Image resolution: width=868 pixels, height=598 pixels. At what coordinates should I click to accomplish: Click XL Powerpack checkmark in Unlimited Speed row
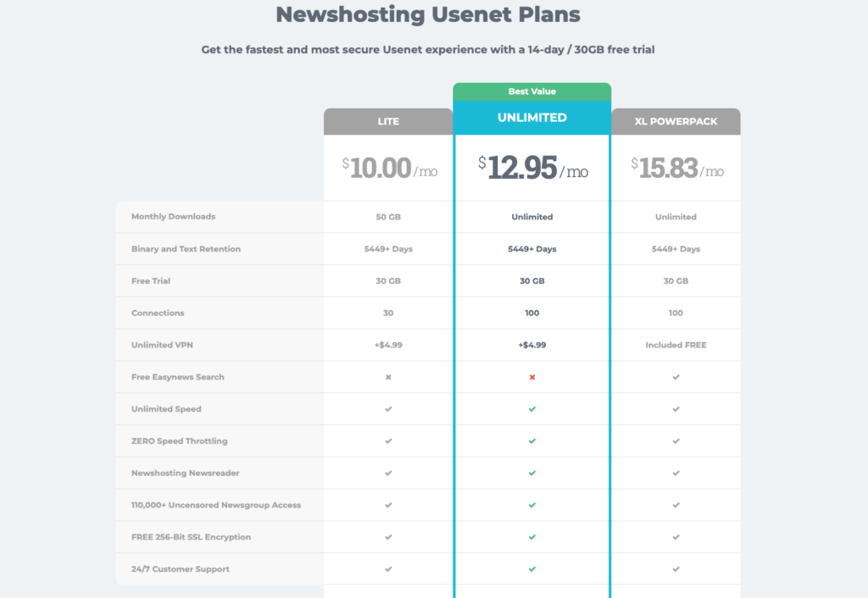[x=676, y=409]
